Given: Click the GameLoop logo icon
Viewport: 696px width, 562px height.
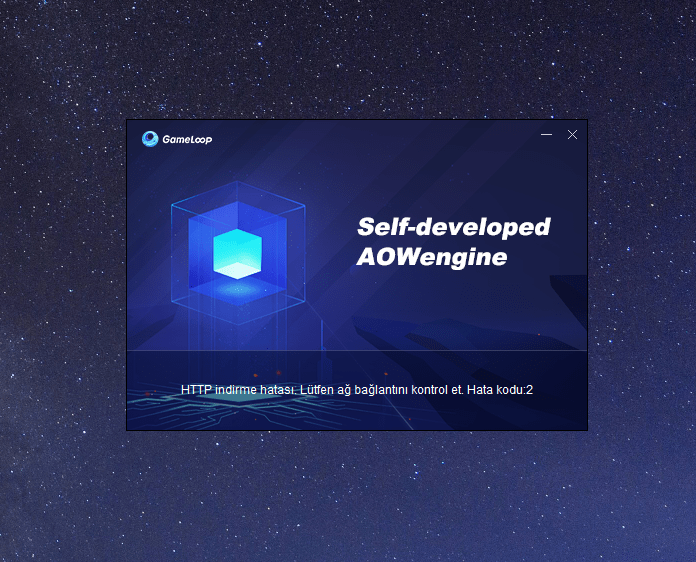Looking at the screenshot, I should 150,139.
